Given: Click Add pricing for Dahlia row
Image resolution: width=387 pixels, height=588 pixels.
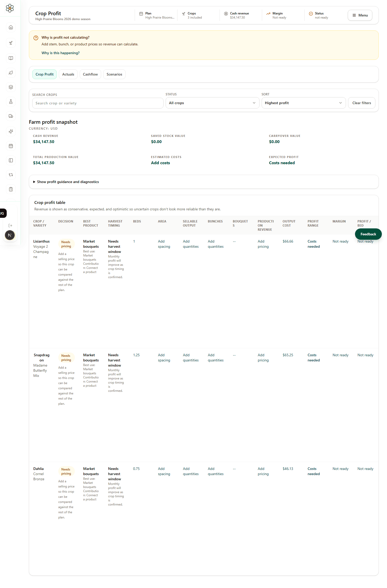Looking at the screenshot, I should pyautogui.click(x=263, y=471).
